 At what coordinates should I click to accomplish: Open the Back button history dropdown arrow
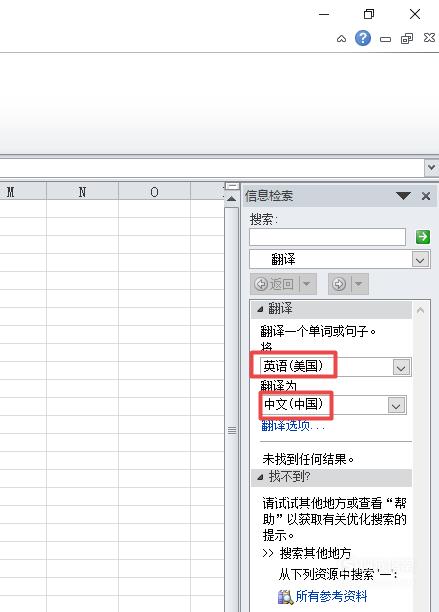click(307, 284)
